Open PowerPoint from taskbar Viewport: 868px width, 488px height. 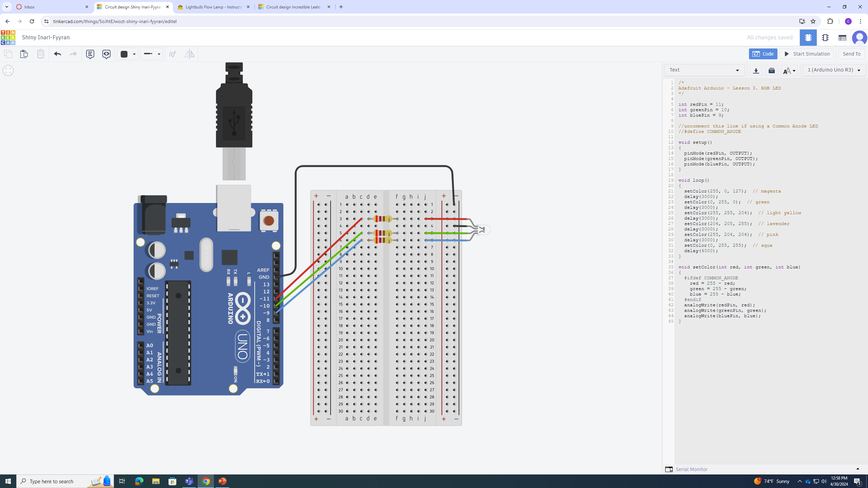[x=222, y=481]
